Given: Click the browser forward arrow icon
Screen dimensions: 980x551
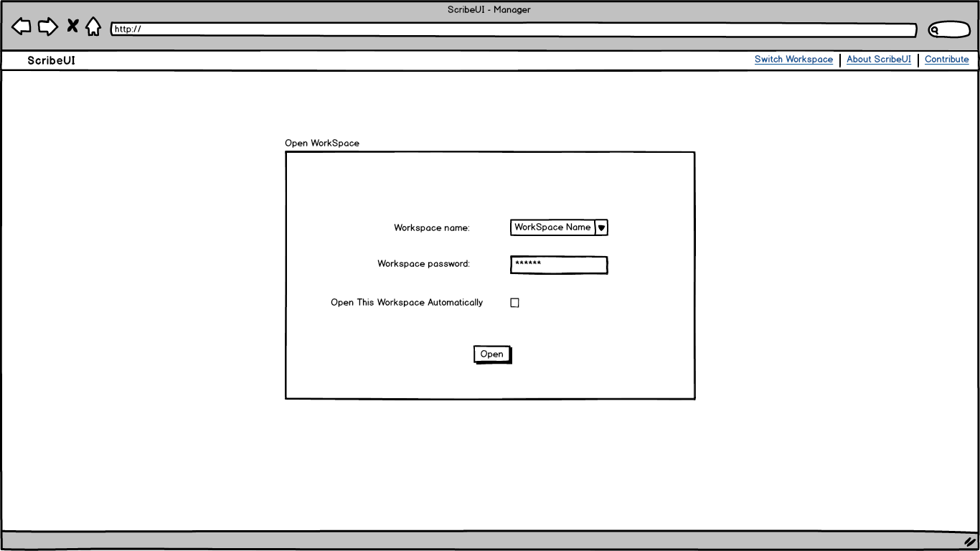Looking at the screenshot, I should (48, 27).
